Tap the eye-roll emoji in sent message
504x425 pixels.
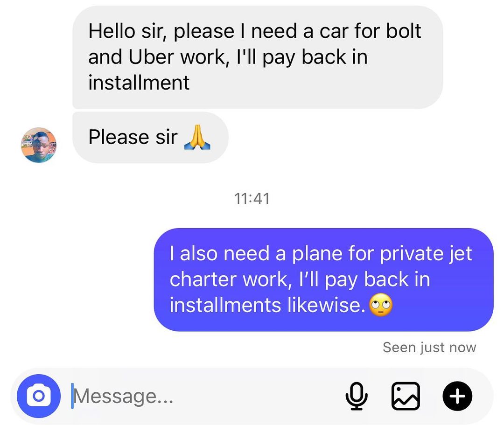point(381,305)
